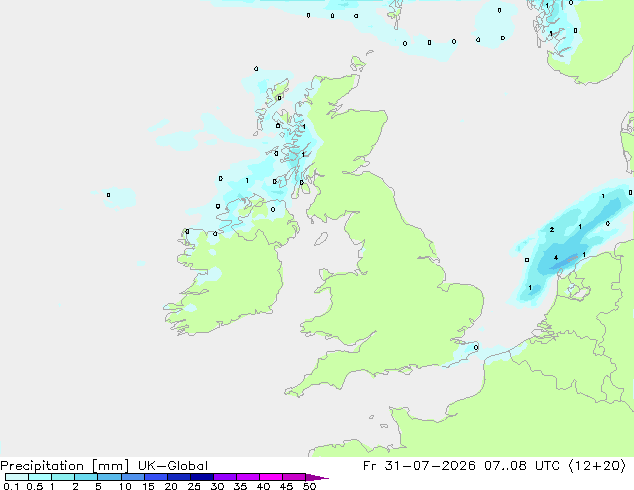634x490 pixels.
Task: Click the "(12+20)" forecast run text
Action: (x=597, y=466)
